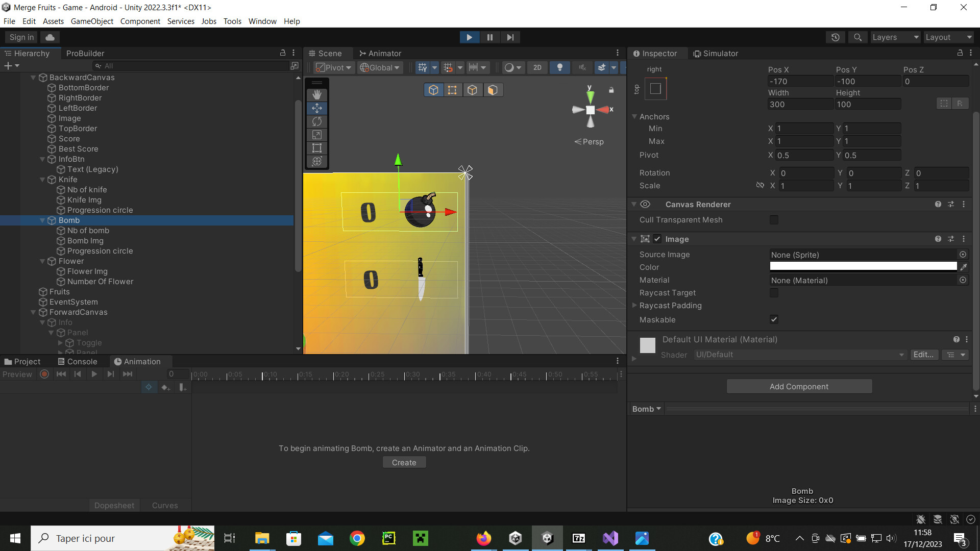Select the Move tool in Scene toolbar
Viewport: 980px width, 551px height.
pos(316,108)
